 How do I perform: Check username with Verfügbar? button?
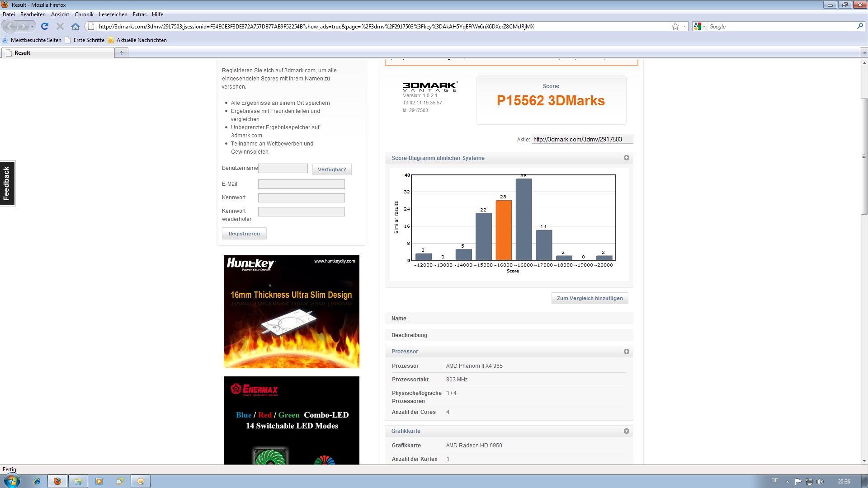point(332,169)
